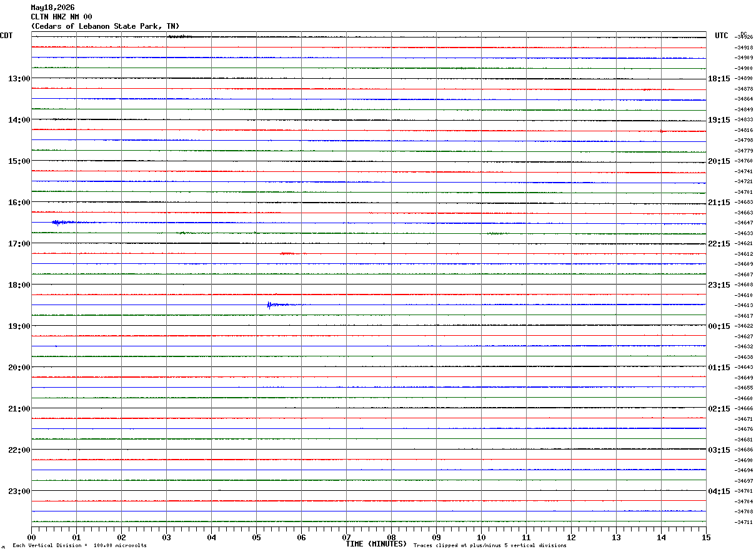
Task: Click the black burst on top trace
Action: (x=180, y=37)
